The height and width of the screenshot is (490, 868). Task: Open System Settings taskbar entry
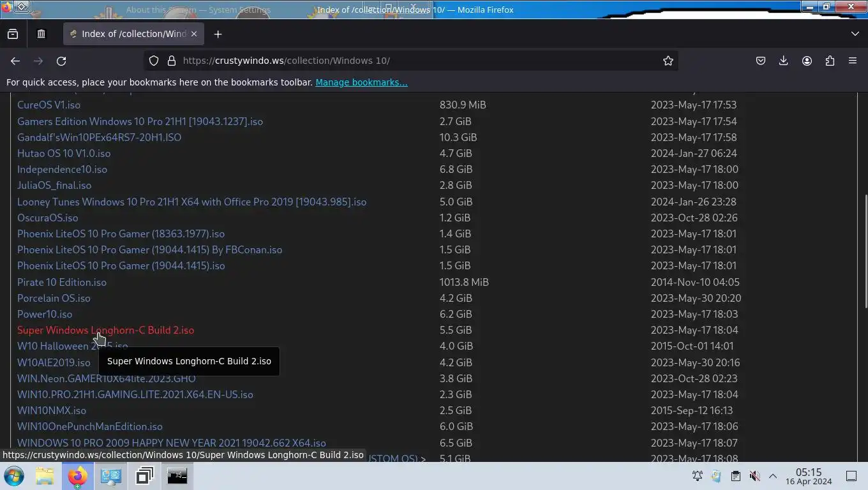click(110, 476)
